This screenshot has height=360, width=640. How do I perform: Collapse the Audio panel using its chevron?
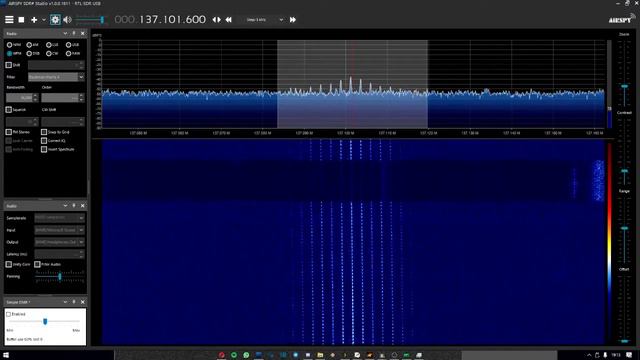[x=65, y=206]
